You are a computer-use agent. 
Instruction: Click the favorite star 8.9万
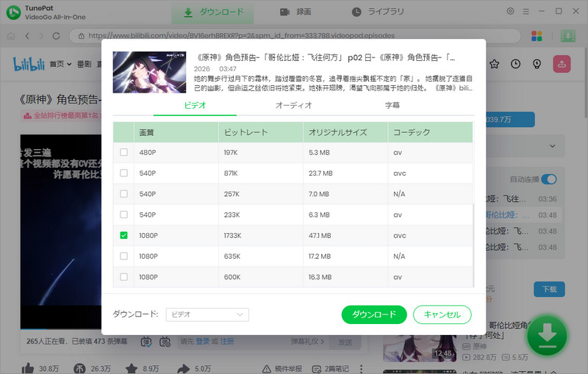132,369
